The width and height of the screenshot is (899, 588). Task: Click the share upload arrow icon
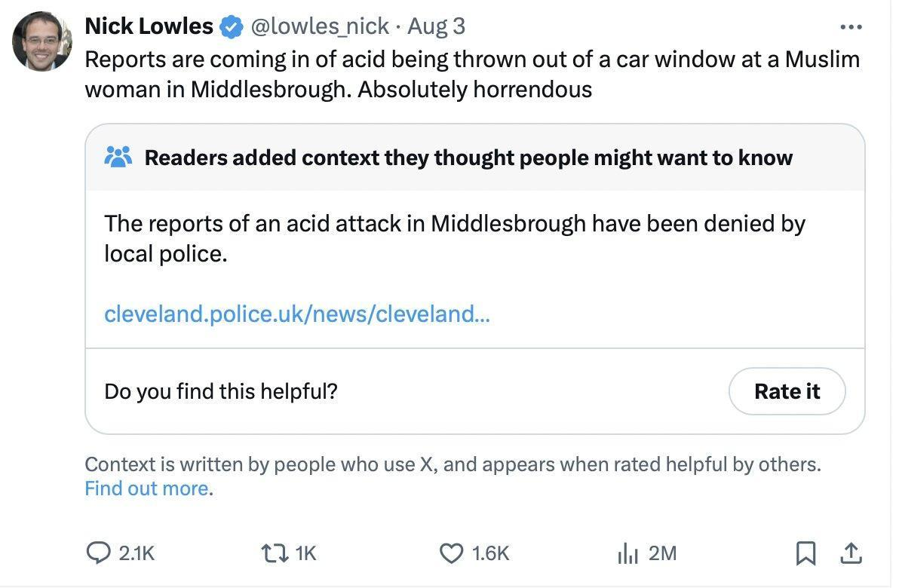tap(850, 554)
